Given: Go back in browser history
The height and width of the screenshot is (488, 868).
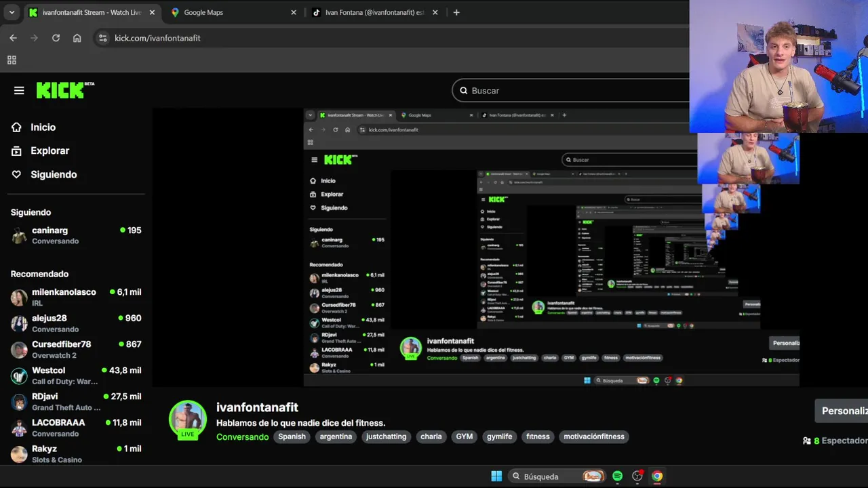Looking at the screenshot, I should pyautogui.click(x=13, y=38).
